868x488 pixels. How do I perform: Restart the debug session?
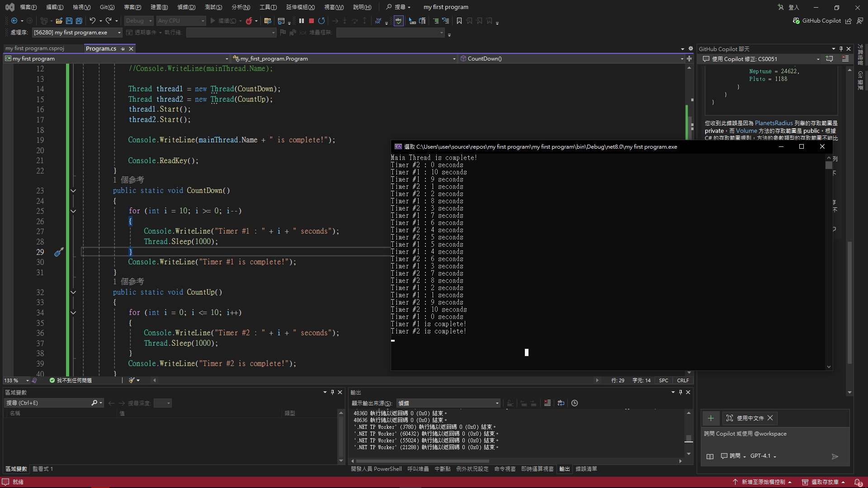click(x=321, y=21)
